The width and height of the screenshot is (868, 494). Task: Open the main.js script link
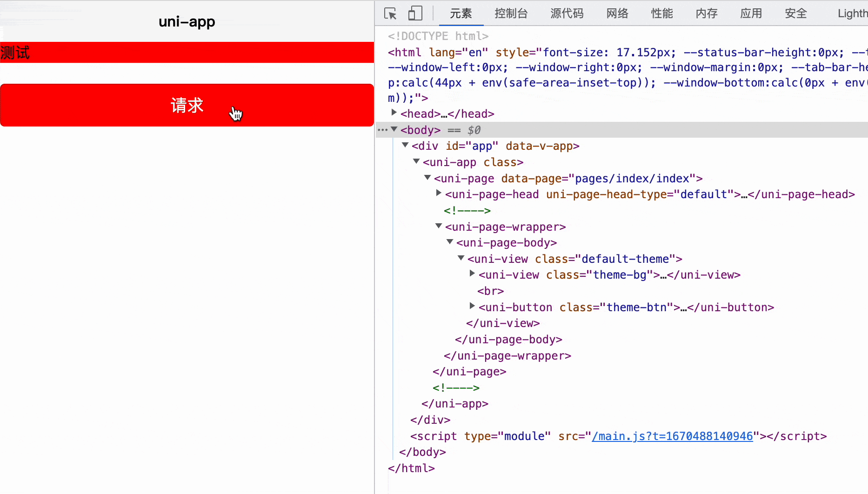coord(672,436)
